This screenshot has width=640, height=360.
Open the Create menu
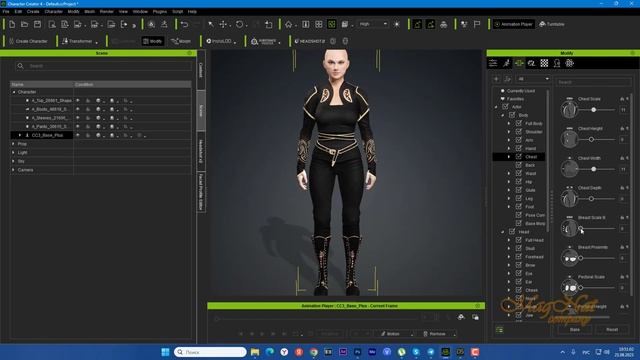(x=33, y=11)
